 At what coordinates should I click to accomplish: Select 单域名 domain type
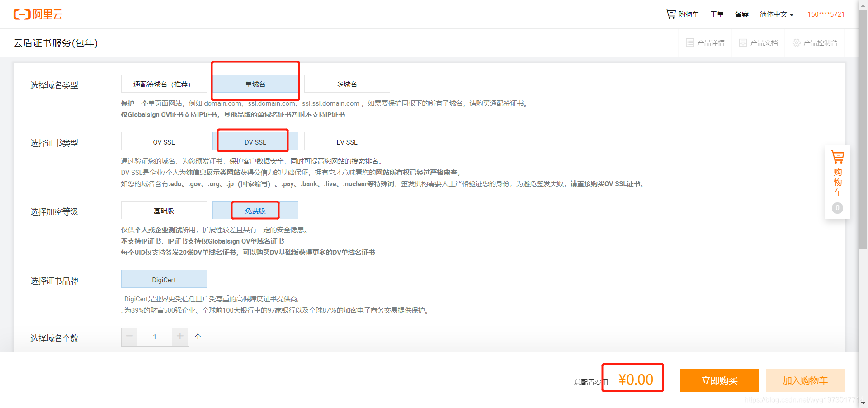coord(255,84)
